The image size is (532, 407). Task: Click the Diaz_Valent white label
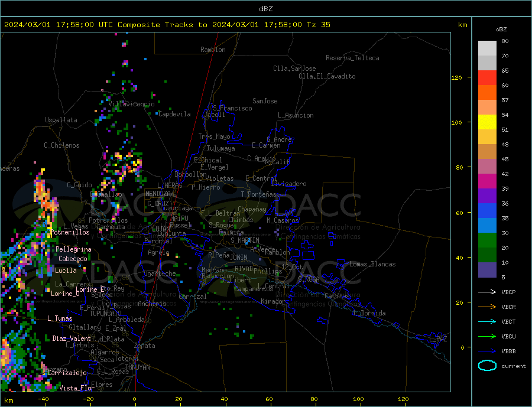point(72,338)
